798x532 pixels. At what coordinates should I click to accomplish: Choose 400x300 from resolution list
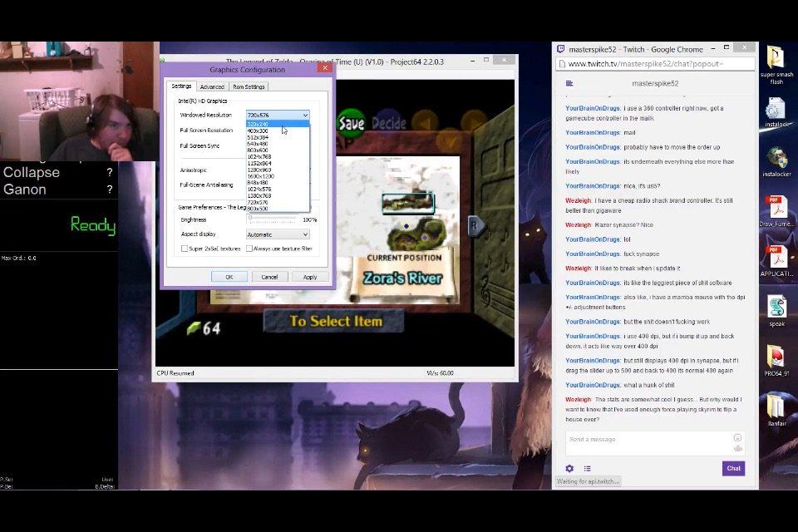(x=278, y=131)
